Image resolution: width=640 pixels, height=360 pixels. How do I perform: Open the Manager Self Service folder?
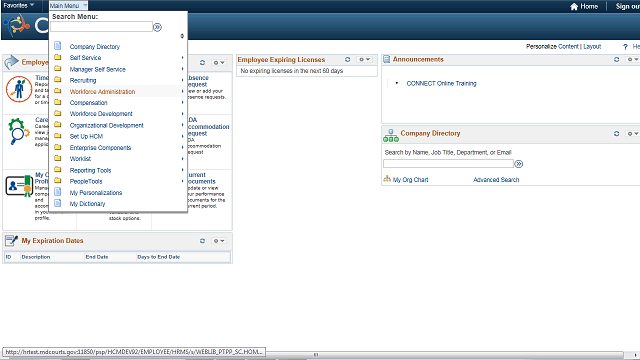point(98,69)
